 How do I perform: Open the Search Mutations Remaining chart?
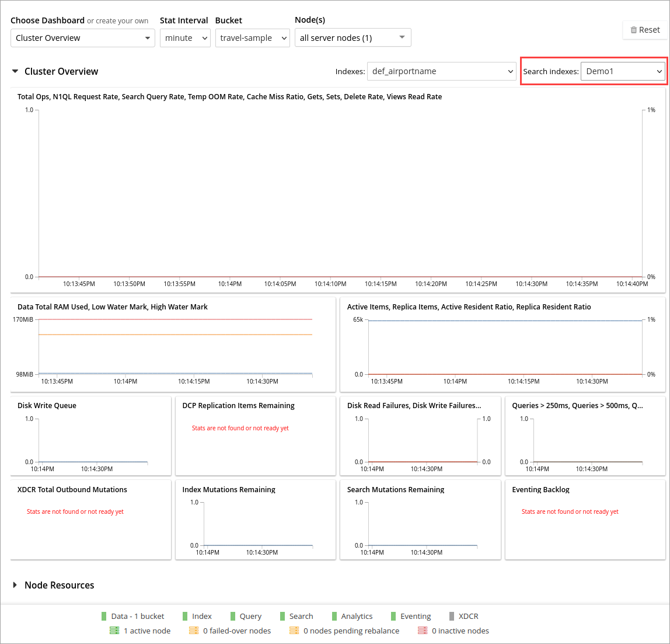(420, 521)
